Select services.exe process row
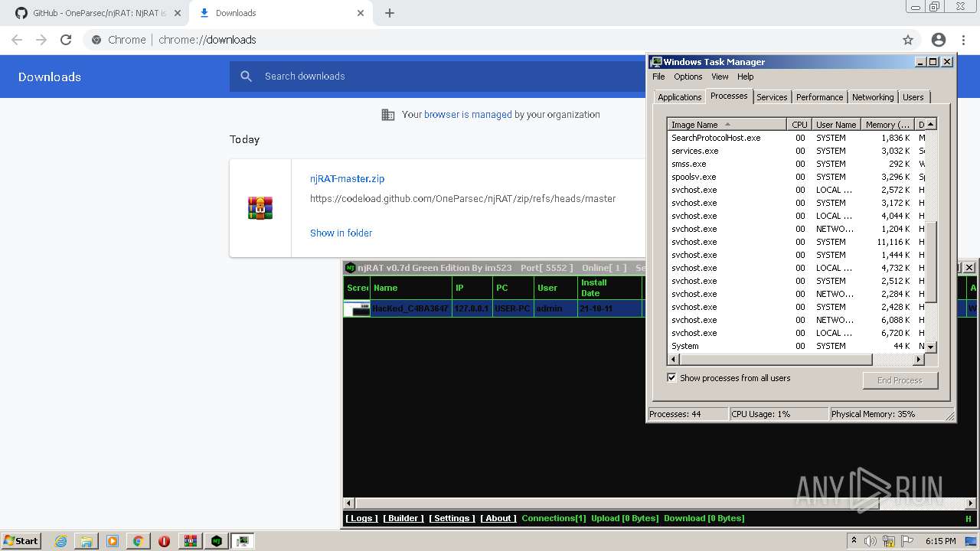Viewport: 980px width, 551px height. pyautogui.click(x=796, y=151)
